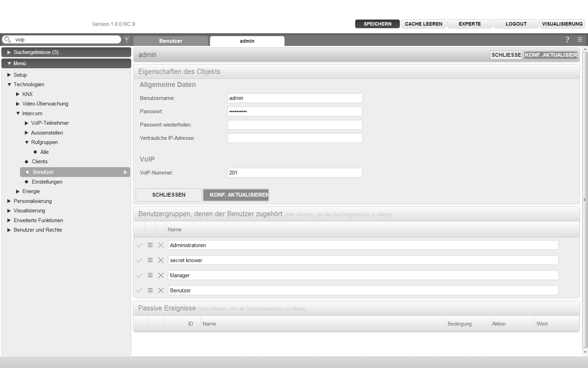
Task: Click the Aktion column header
Action: click(499, 324)
